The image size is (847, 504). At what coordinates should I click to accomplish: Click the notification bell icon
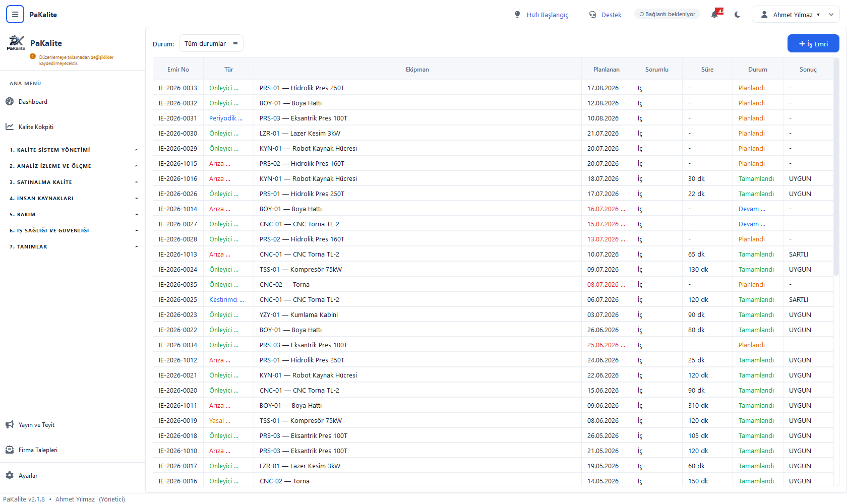[x=715, y=15]
